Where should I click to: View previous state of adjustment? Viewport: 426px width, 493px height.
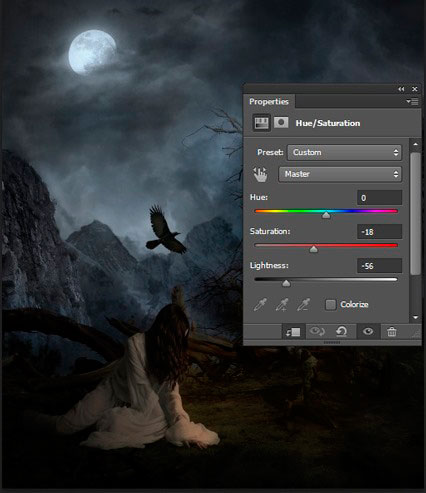click(x=317, y=332)
